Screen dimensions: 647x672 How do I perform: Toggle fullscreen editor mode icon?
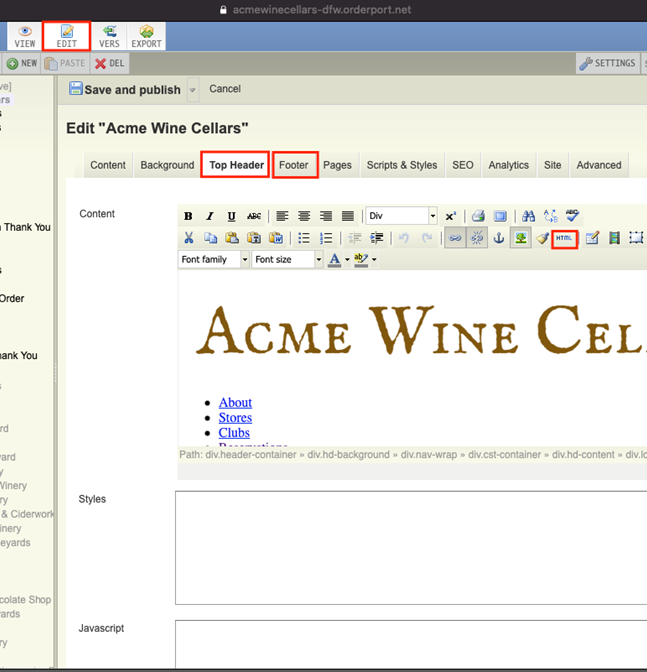[x=500, y=216]
